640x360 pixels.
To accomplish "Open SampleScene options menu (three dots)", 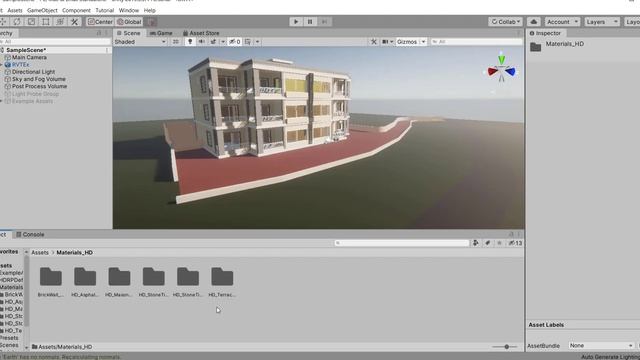I will 107,50.
